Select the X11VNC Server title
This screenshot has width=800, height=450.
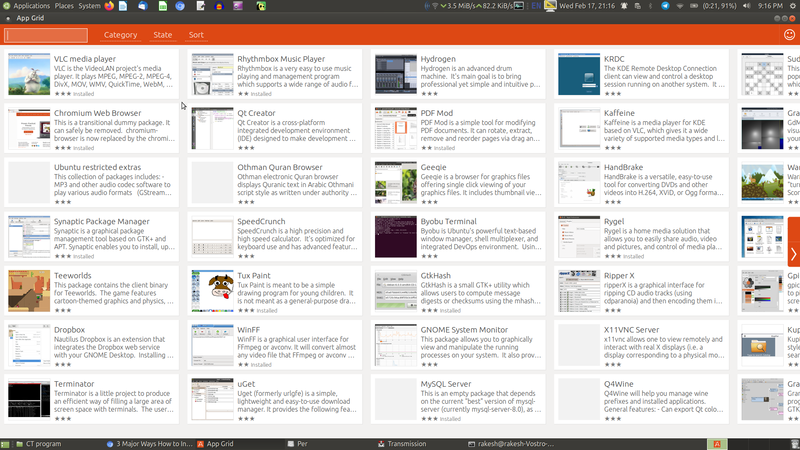click(631, 330)
